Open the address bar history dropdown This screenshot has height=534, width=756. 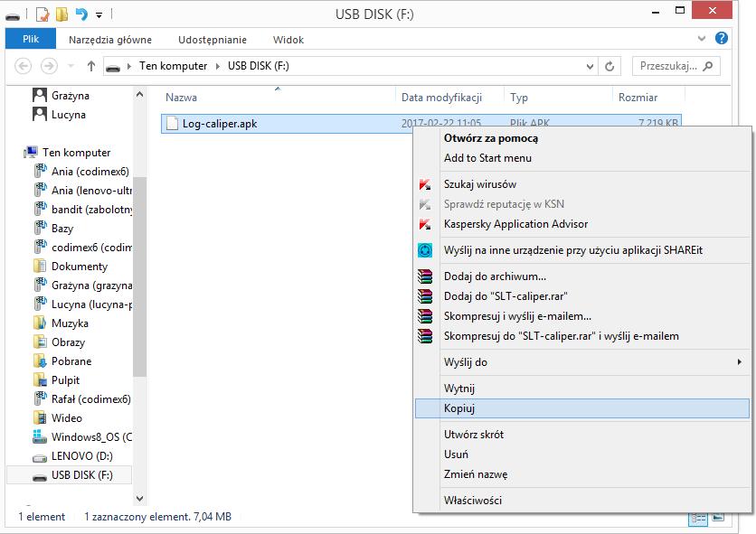click(590, 67)
